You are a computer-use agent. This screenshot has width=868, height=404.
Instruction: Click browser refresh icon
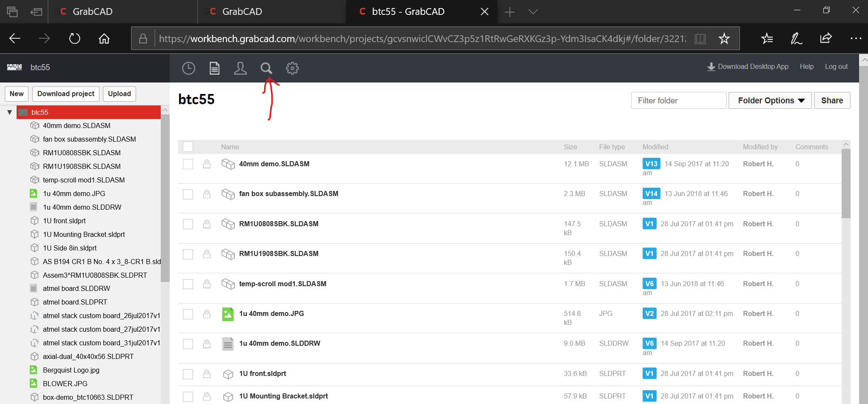tap(74, 39)
